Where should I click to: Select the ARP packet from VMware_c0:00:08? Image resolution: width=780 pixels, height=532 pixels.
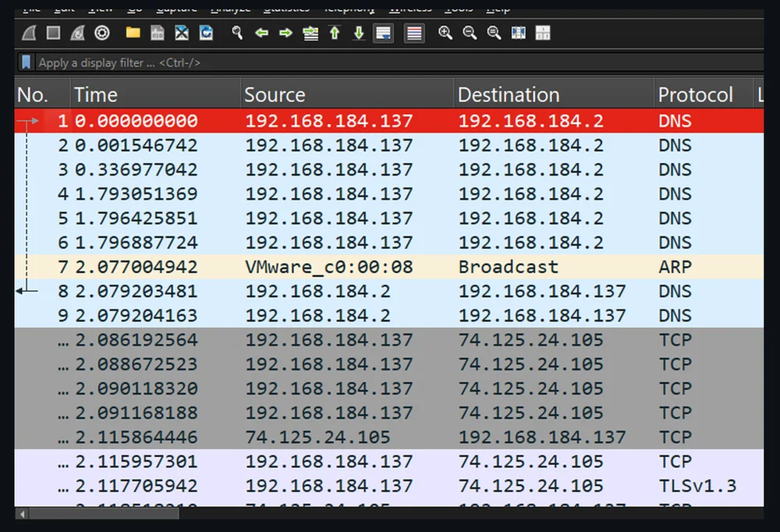pyautogui.click(x=389, y=268)
